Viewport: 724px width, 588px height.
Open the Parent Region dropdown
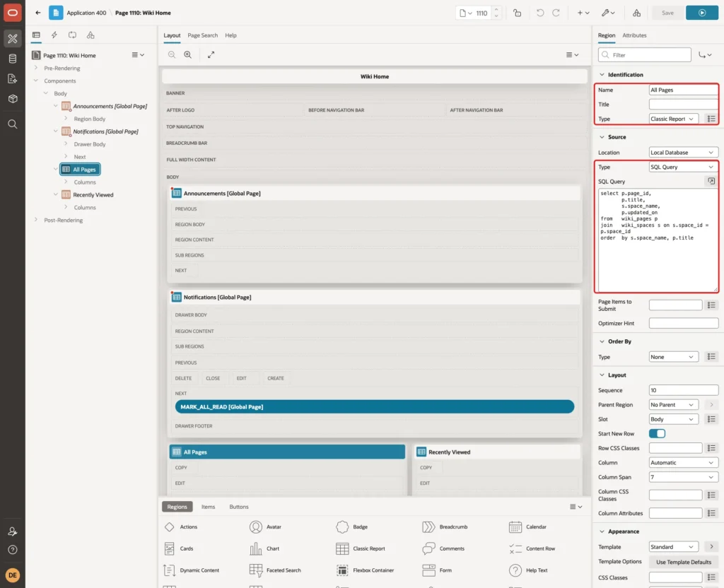pyautogui.click(x=673, y=405)
